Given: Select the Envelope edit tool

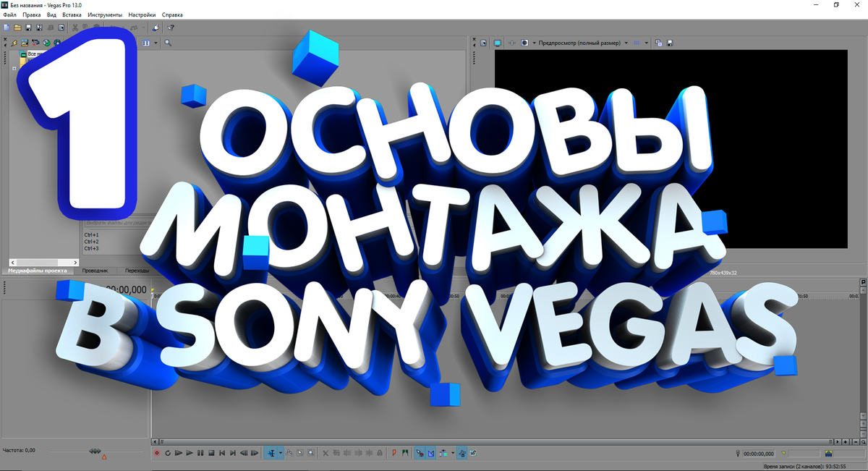Looking at the screenshot, I should pos(289,453).
